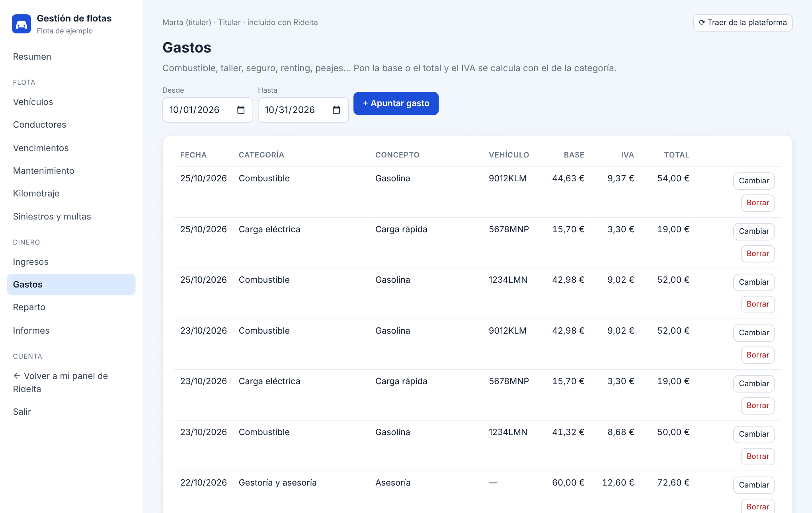812x513 pixels.
Task: Click Cambiar for 25/10 Carga rápida row
Action: pyautogui.click(x=754, y=231)
